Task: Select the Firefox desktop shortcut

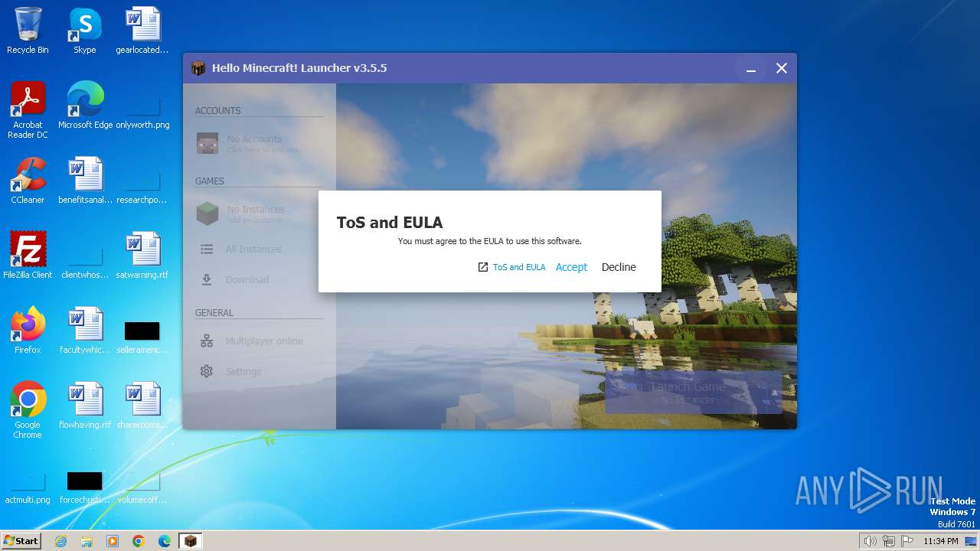Action: 28,331
